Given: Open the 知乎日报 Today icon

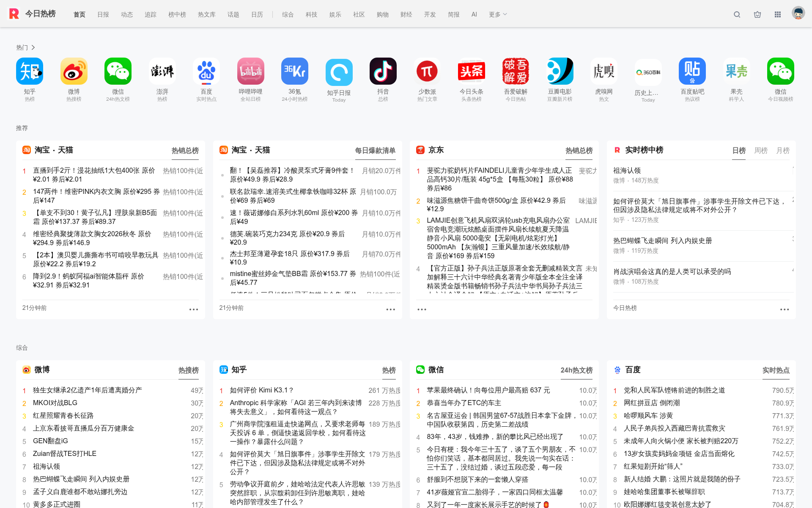Looking at the screenshot, I should (x=339, y=72).
